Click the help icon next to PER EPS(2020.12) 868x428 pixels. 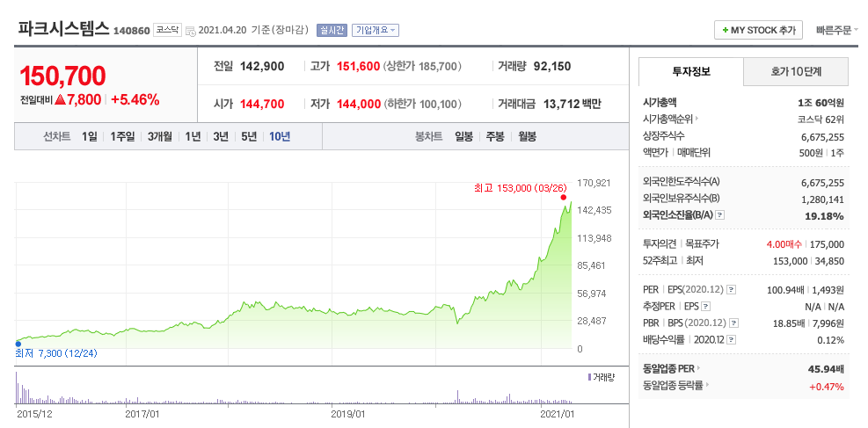point(732,289)
